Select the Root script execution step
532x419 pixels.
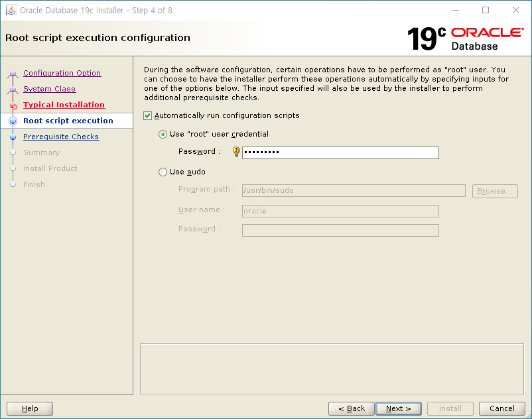coord(68,121)
